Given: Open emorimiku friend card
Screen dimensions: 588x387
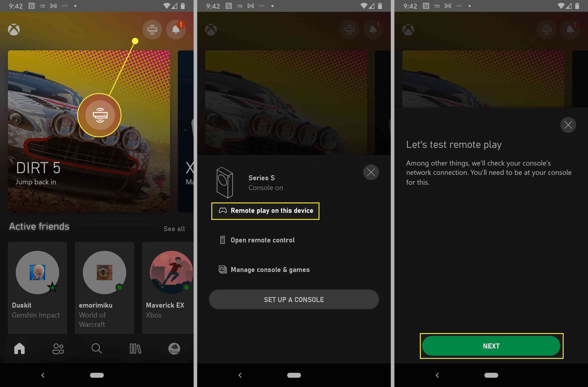Looking at the screenshot, I should (x=105, y=288).
